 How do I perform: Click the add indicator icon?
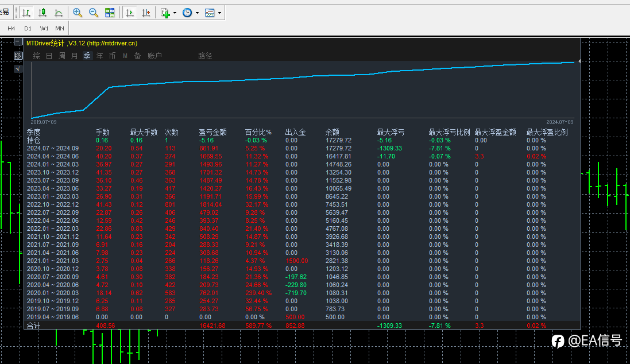165,13
